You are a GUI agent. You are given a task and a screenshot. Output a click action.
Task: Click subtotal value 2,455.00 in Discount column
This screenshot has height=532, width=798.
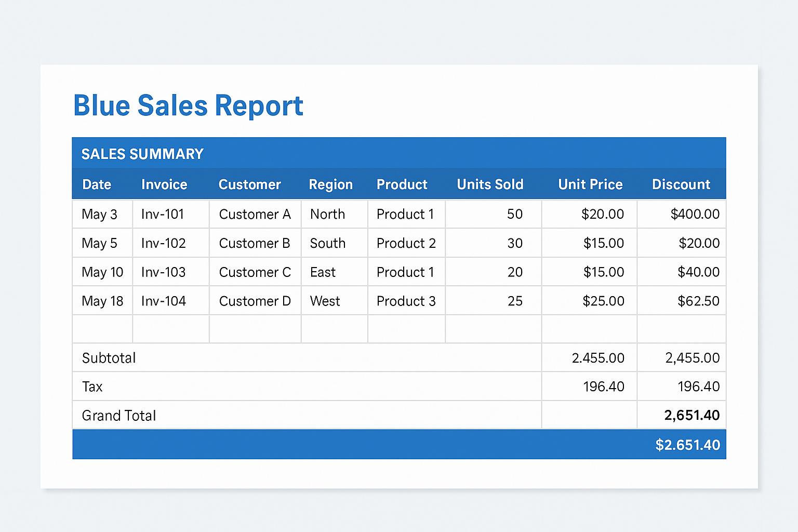tap(693, 358)
